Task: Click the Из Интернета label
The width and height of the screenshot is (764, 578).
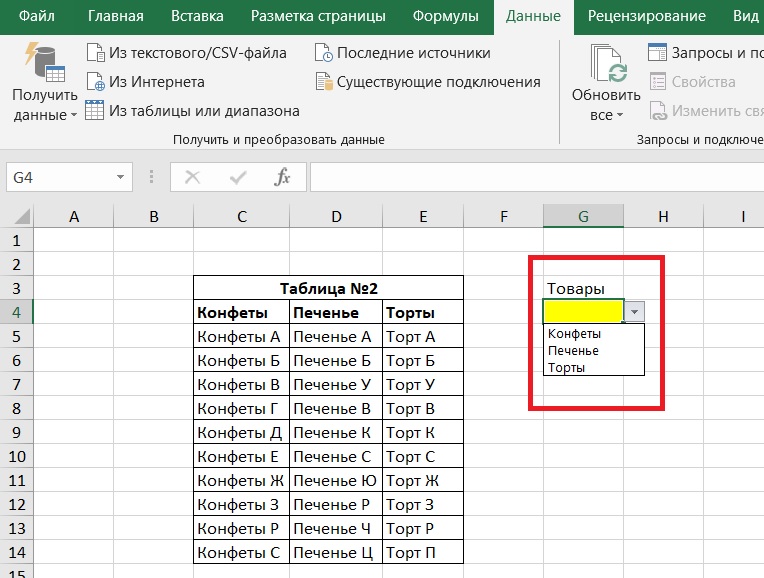Action: (157, 82)
